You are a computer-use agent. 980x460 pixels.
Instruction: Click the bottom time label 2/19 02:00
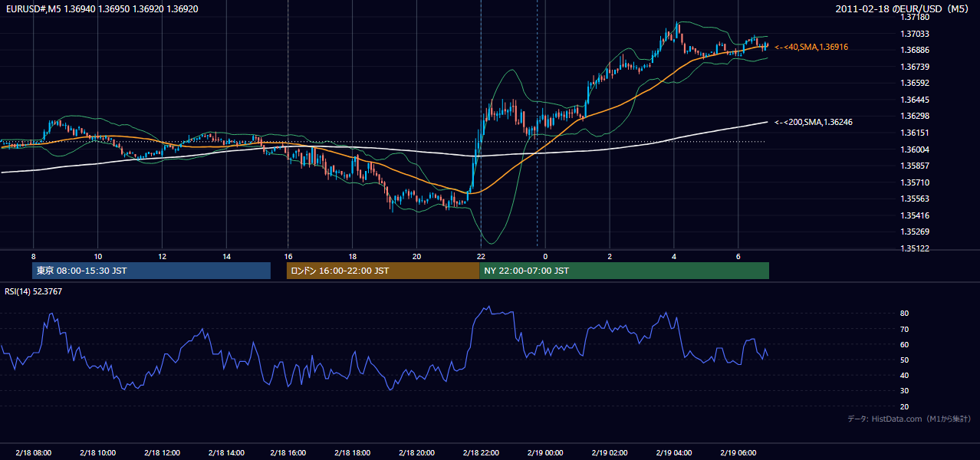[x=610, y=453]
